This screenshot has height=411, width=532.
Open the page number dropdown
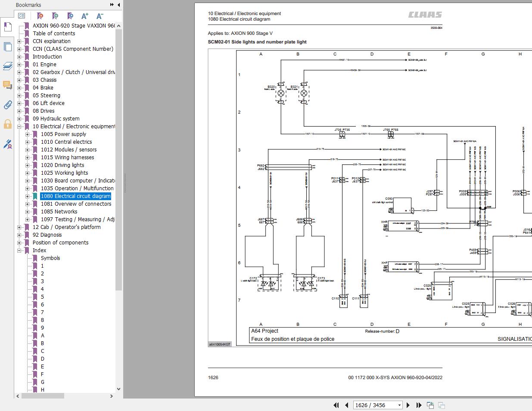pyautogui.click(x=399, y=405)
